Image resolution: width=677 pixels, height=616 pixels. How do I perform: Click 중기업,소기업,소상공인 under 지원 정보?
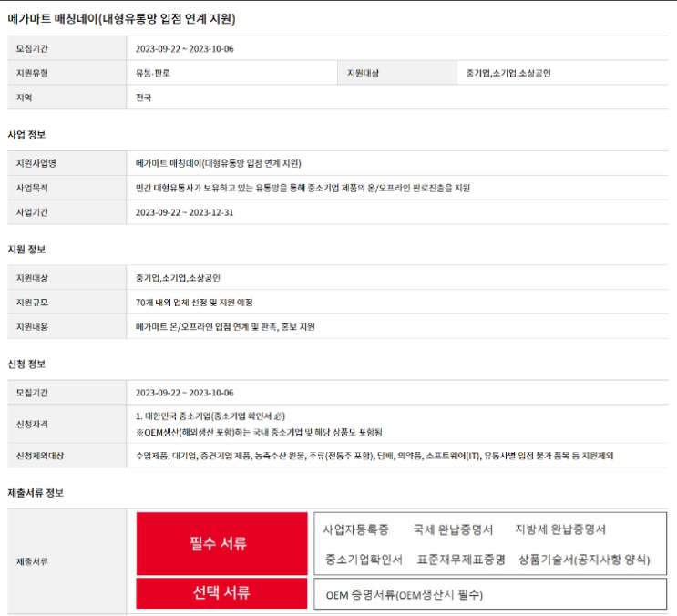pos(178,278)
